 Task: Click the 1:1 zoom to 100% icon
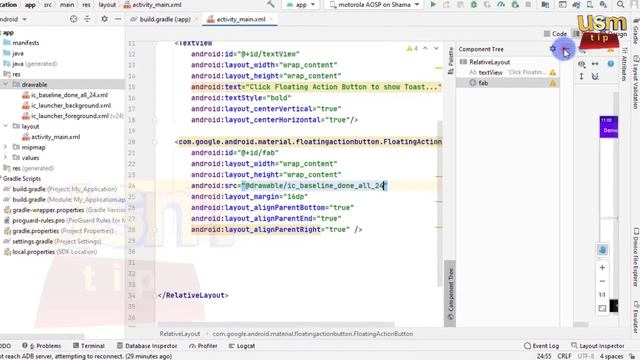(602, 295)
